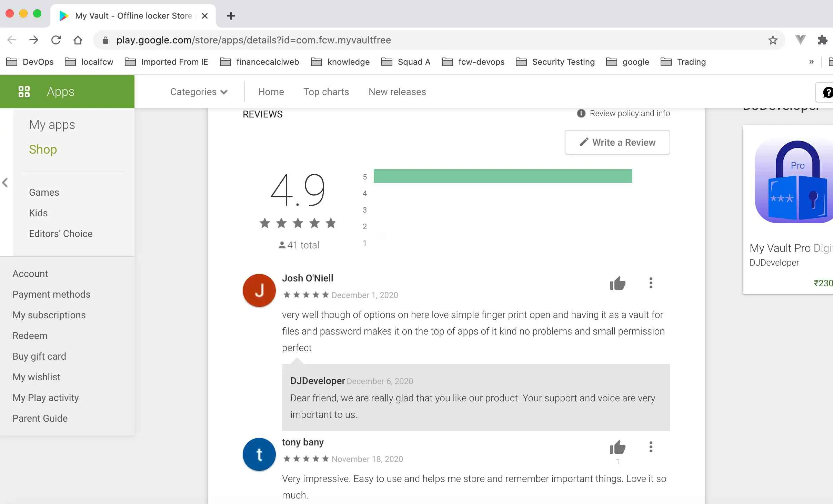Open My Vault Pro app icon
833x504 pixels.
coord(794,182)
